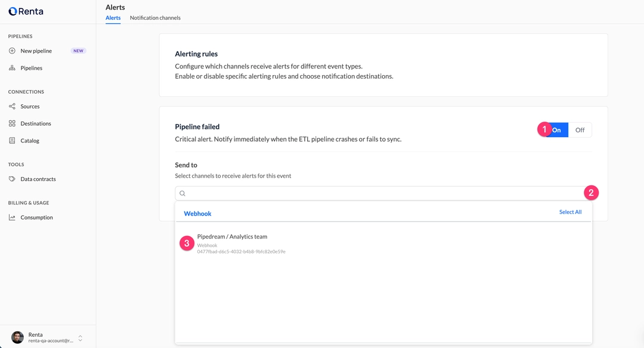
Task: Click the Select All link for webhooks
Action: pyautogui.click(x=570, y=212)
